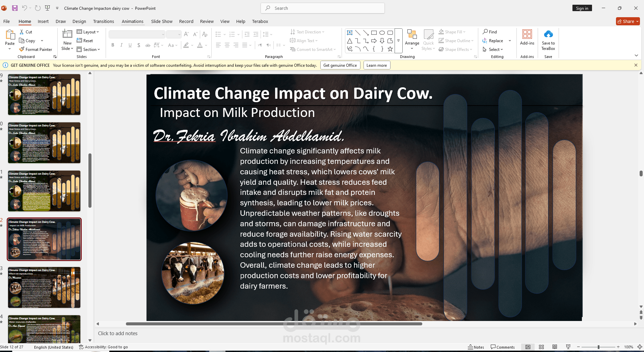The width and height of the screenshot is (644, 352).
Task: Open the Transitions tab
Action: point(104,21)
